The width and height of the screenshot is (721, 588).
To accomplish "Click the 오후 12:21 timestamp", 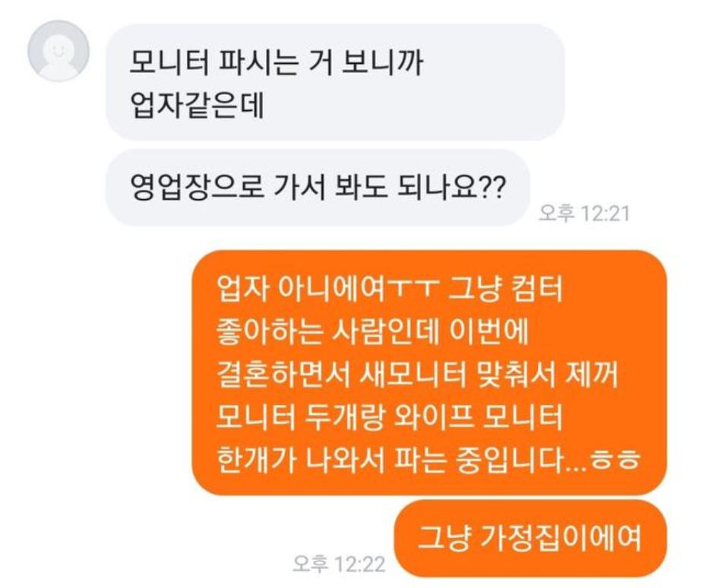I will click(583, 213).
